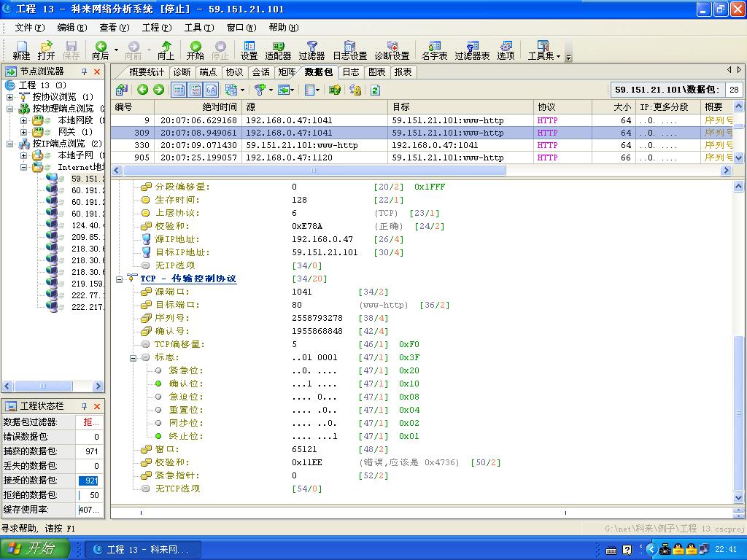Collapse the TCP 传输控制协议 tree node
The height and width of the screenshot is (560, 747).
pos(120,279)
